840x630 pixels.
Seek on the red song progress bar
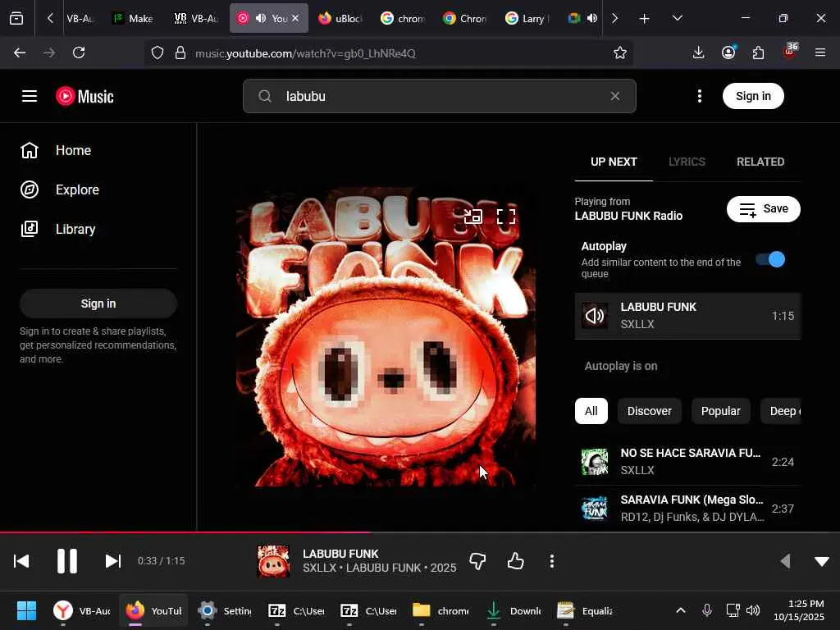(x=420, y=532)
